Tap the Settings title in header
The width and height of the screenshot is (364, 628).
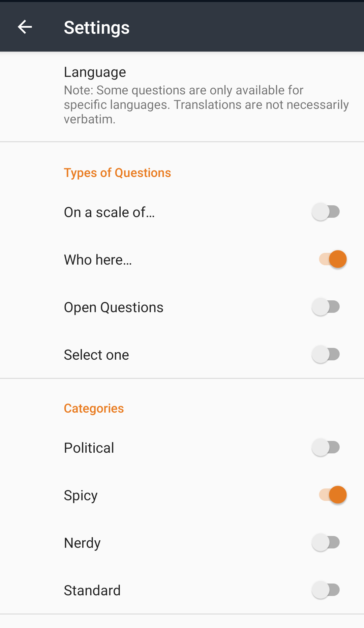(x=97, y=28)
